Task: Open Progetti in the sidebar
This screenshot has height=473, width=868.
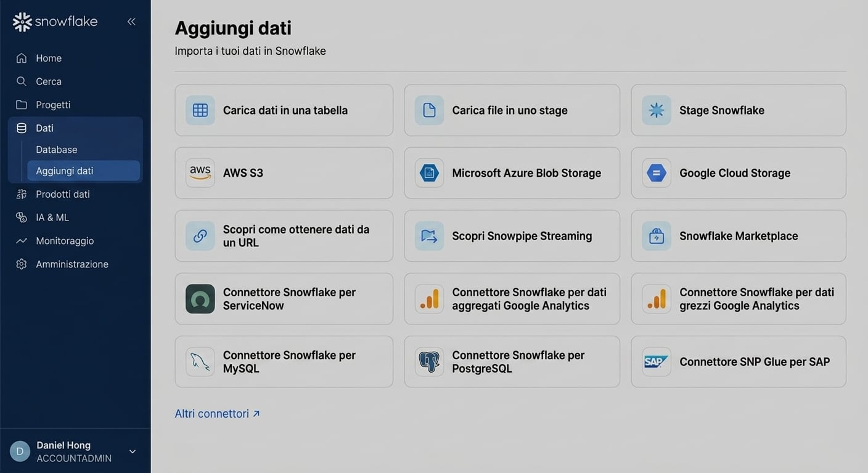Action: tap(75, 105)
